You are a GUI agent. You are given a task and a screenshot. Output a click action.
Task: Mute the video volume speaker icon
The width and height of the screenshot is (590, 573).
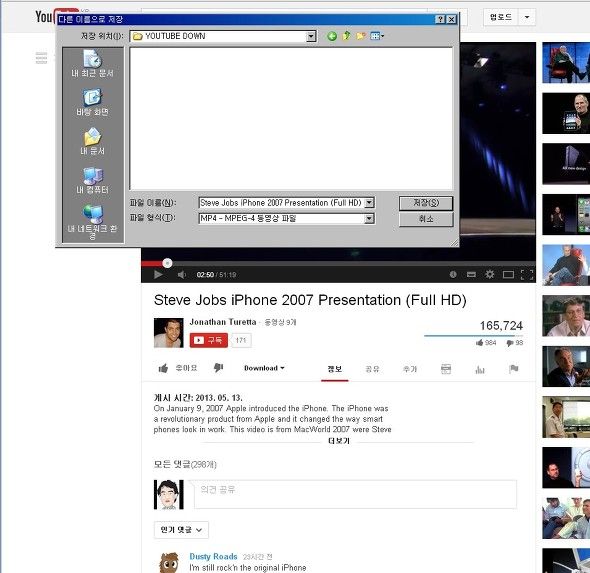(x=181, y=275)
